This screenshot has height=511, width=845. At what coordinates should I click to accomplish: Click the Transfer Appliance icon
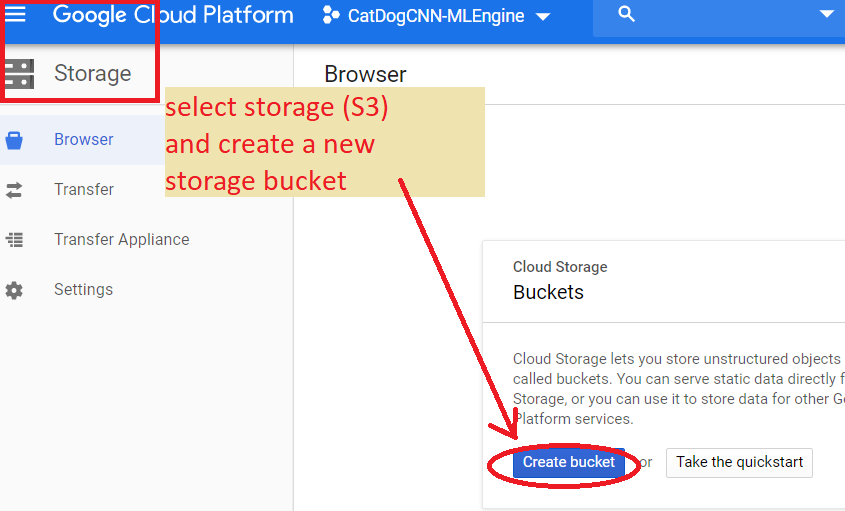coord(14,240)
